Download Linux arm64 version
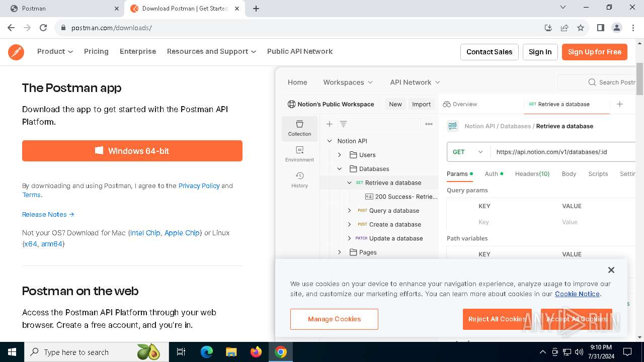 52,244
